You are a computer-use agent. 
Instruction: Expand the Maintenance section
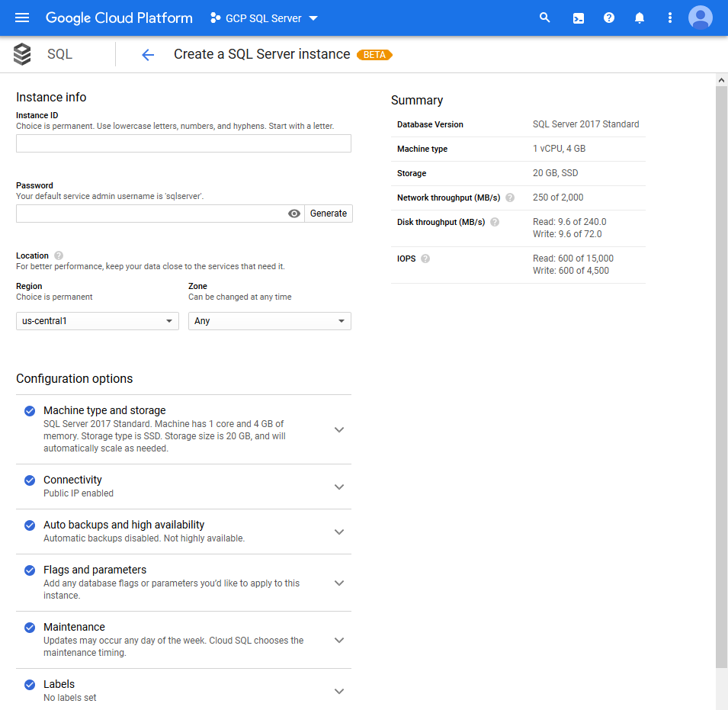coord(339,640)
